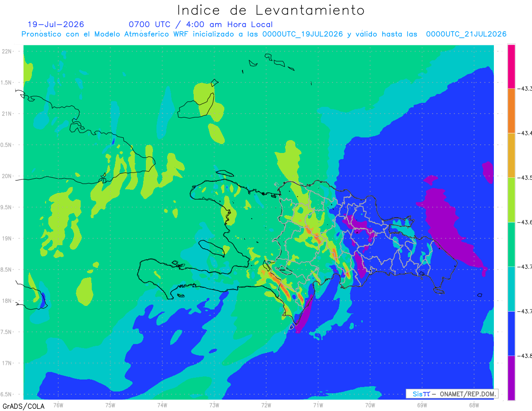This screenshot has height=411, width=532.
Task: Click the "75W" longitude label
Action: point(110,405)
